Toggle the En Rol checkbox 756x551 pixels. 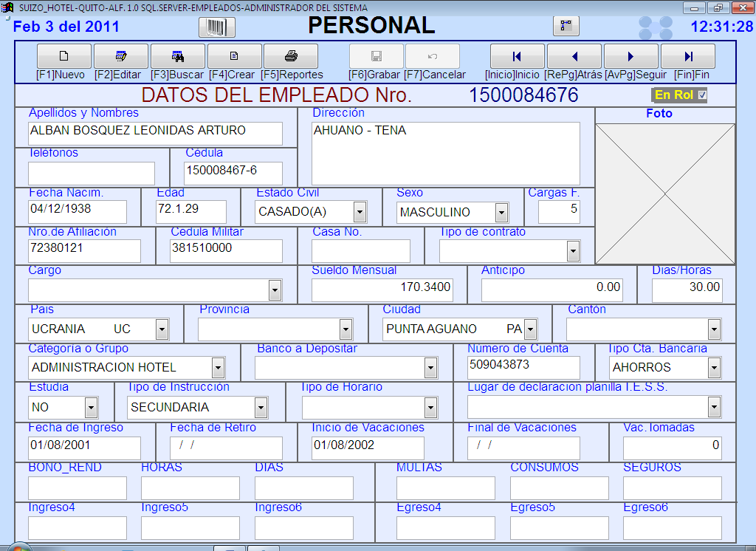tap(701, 95)
